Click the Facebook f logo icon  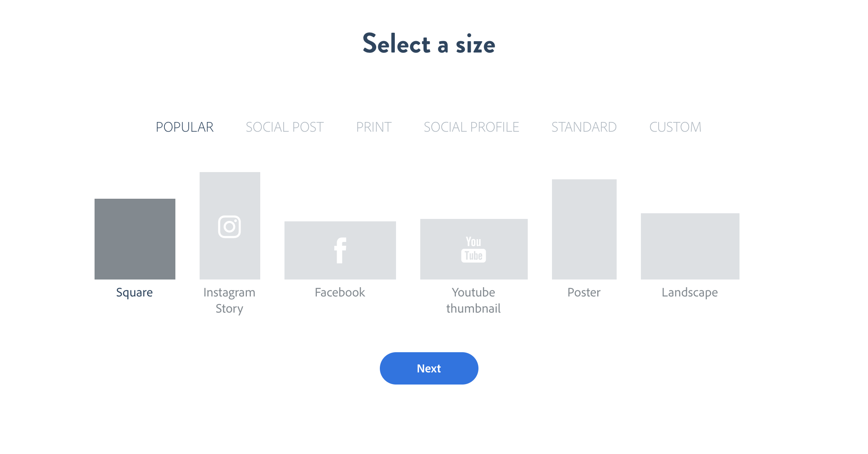340,250
